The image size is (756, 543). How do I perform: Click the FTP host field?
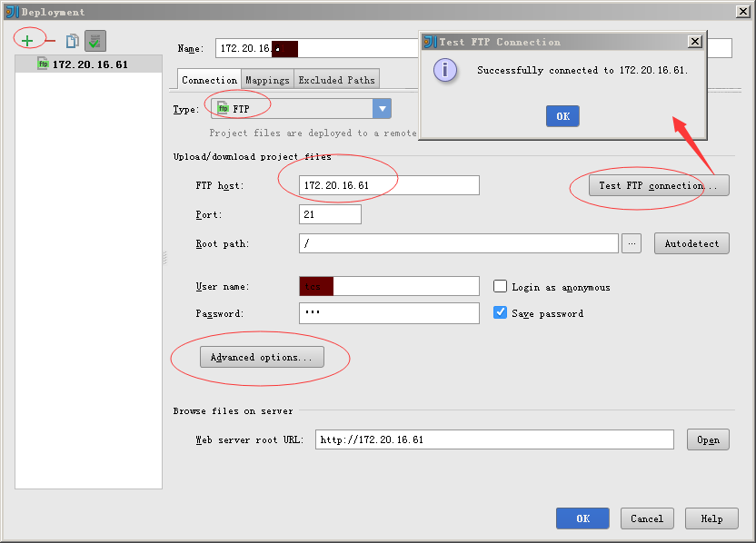(389, 185)
